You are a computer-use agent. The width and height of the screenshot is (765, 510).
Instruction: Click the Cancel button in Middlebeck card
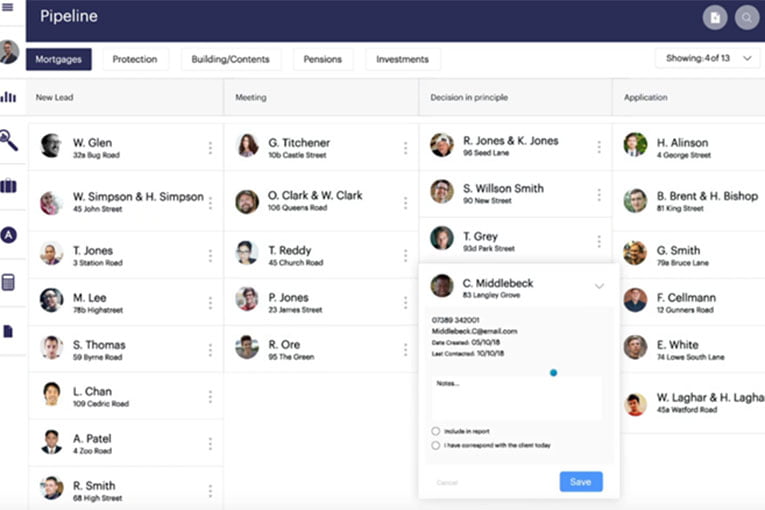[x=447, y=483]
